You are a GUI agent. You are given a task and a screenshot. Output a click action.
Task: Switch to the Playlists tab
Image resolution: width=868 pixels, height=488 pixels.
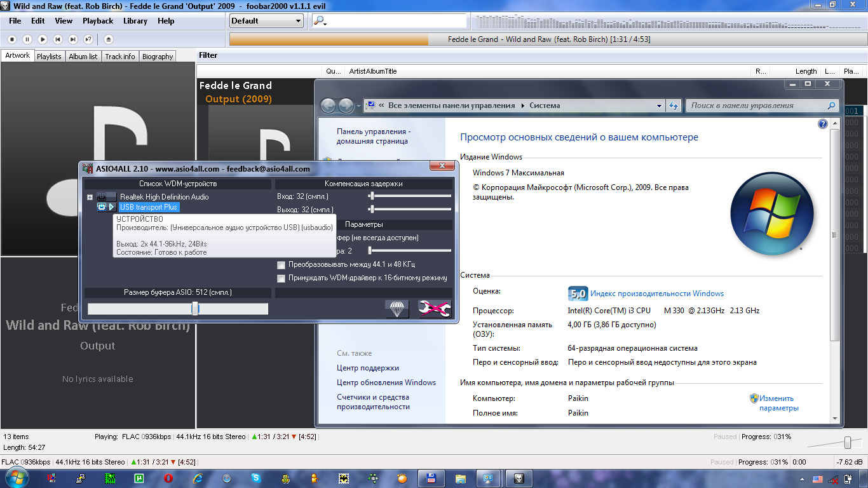49,57
